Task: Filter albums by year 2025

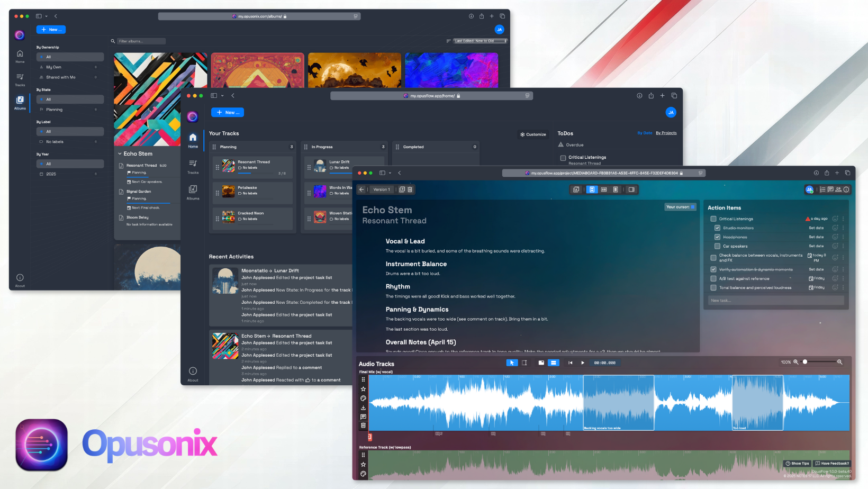Action: (70, 174)
